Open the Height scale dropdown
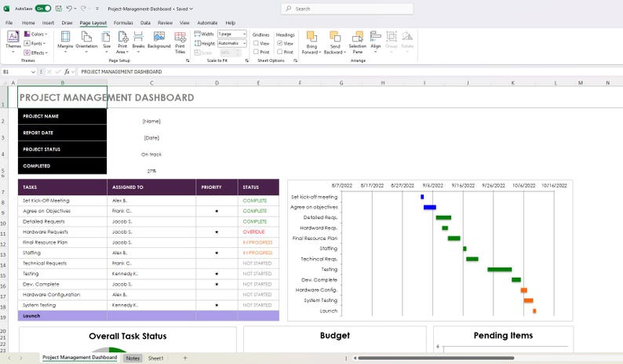The height and width of the screenshot is (364, 623). coord(244,43)
